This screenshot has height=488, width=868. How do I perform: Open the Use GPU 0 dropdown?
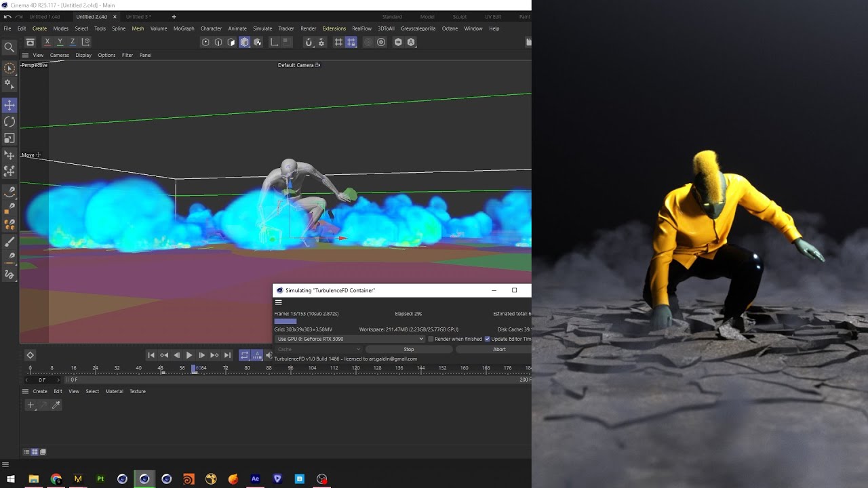click(x=350, y=339)
